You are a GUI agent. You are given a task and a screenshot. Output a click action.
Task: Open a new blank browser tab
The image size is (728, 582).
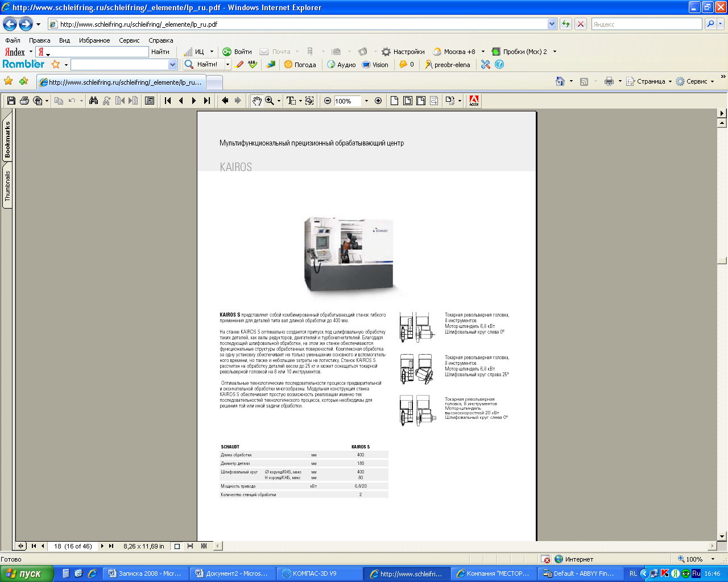click(214, 82)
